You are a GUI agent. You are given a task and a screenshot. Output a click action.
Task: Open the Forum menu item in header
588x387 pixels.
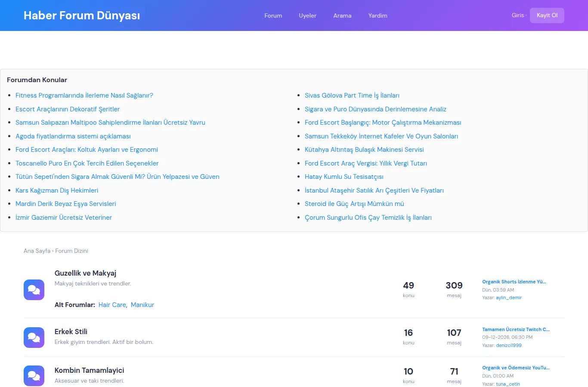(x=273, y=15)
